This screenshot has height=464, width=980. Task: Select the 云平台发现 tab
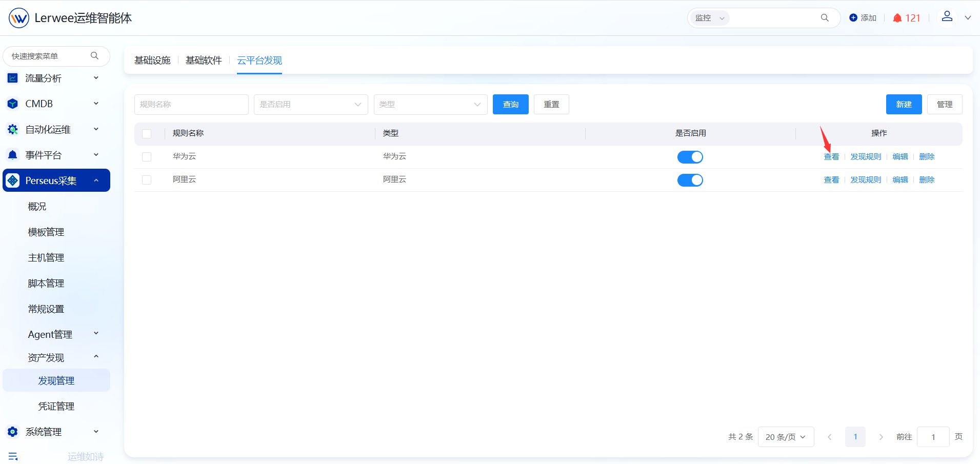[259, 60]
